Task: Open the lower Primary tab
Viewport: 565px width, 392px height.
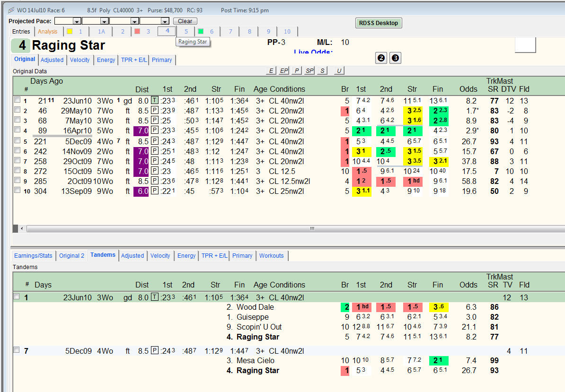Action: (x=242, y=255)
